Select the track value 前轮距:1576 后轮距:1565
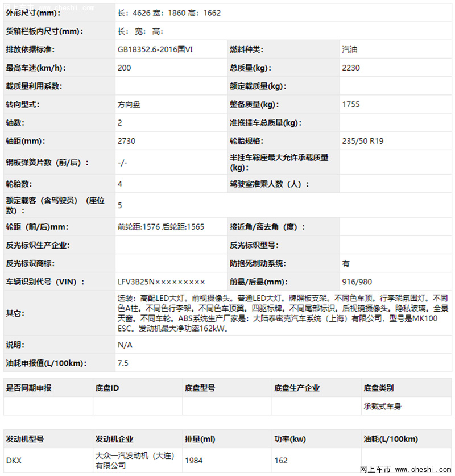Screen dimensions: 455x476 161,227
